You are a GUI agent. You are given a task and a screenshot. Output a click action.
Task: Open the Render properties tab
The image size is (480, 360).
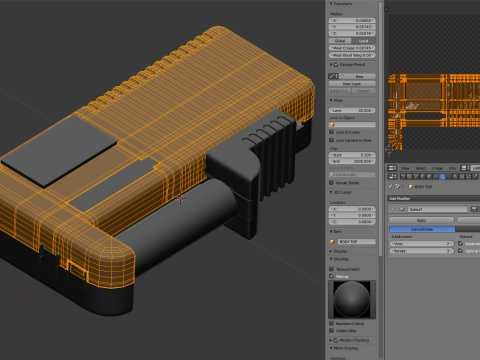pyautogui.click(x=403, y=176)
